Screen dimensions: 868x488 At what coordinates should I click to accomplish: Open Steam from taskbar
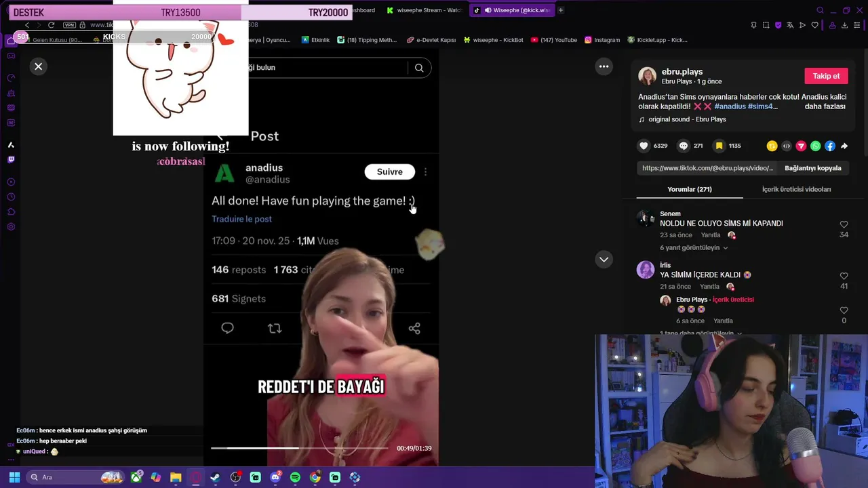point(215,477)
